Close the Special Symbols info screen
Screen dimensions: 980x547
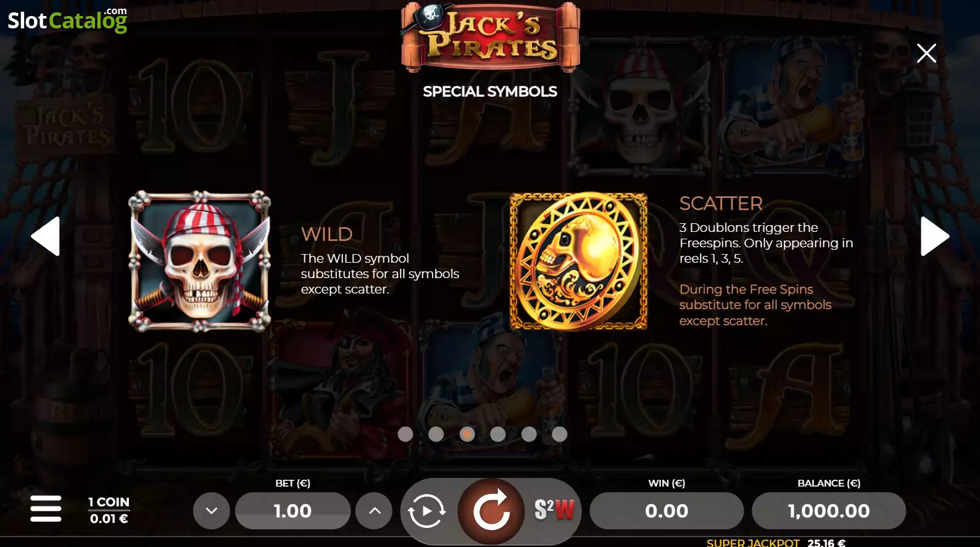(x=926, y=53)
